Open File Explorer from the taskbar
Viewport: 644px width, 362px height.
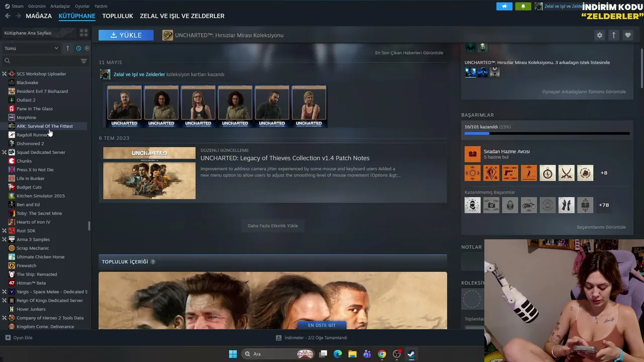pyautogui.click(x=352, y=354)
